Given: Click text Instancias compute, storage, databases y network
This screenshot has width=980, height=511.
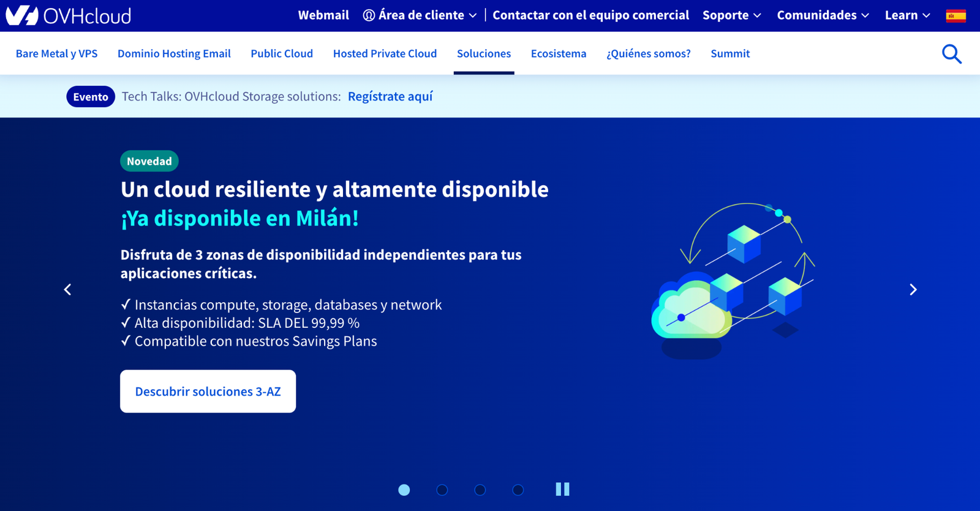Looking at the screenshot, I should pyautogui.click(x=288, y=305).
